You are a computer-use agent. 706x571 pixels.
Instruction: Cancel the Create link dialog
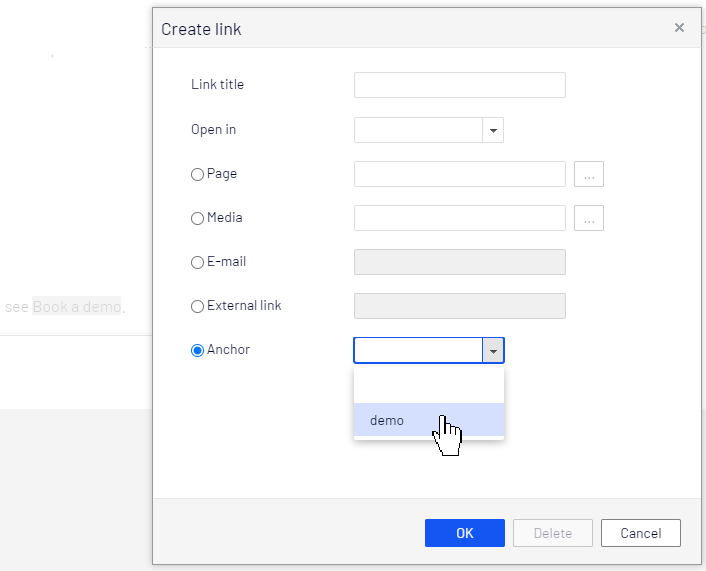pos(641,533)
